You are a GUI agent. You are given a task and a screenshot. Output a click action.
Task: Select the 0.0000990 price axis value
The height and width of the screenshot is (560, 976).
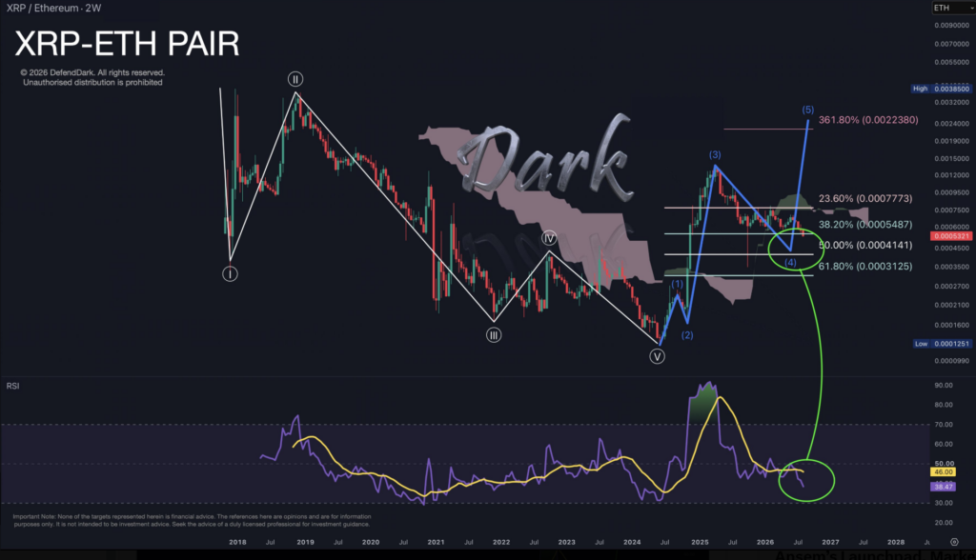[952, 361]
